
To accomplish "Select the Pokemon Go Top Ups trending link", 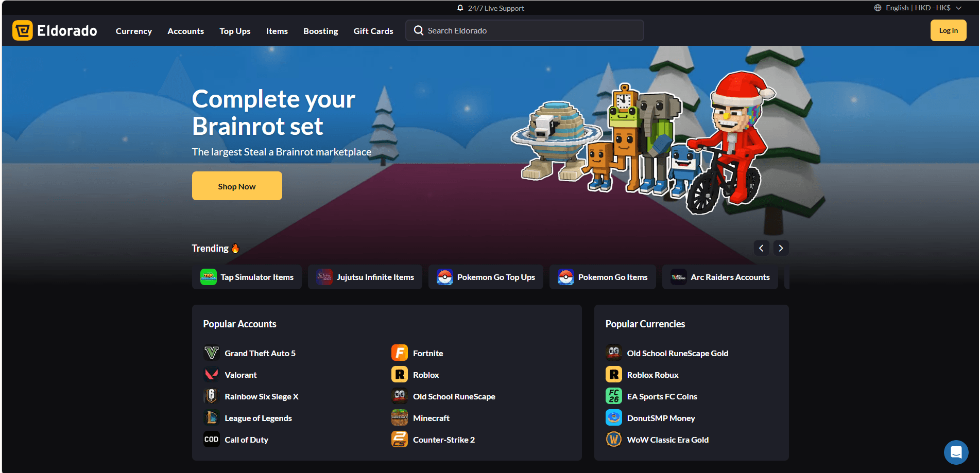I will 486,277.
